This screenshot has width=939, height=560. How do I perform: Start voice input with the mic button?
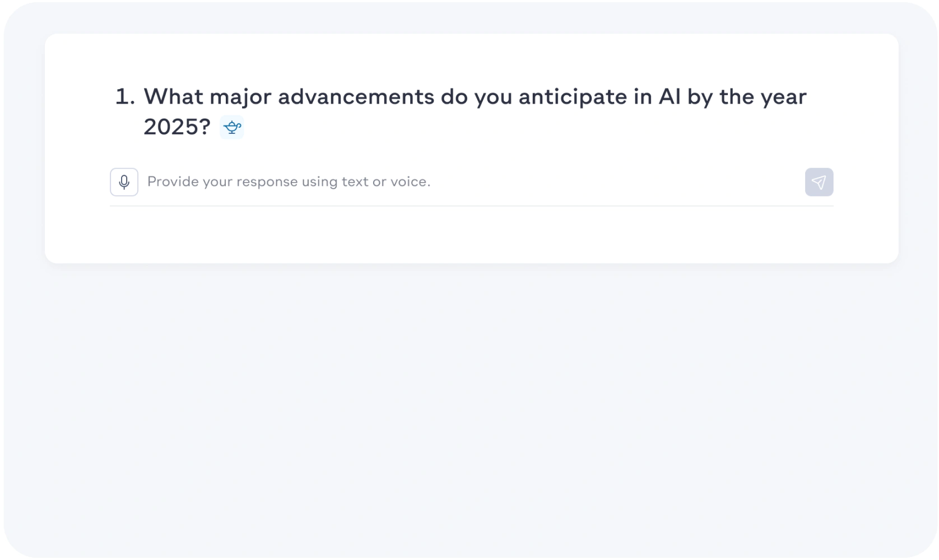pos(124,182)
